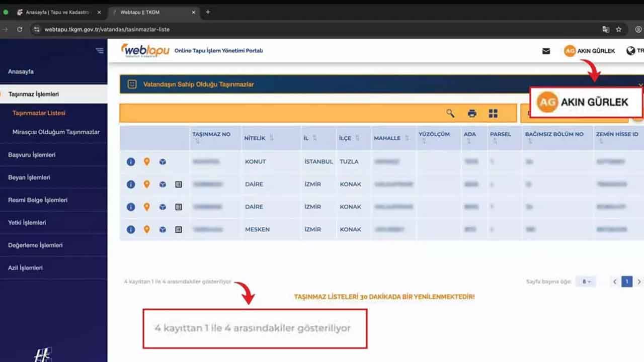Viewport: 644px width, 362px height.
Task: Show map location pin for MESKEN row
Action: [146, 229]
